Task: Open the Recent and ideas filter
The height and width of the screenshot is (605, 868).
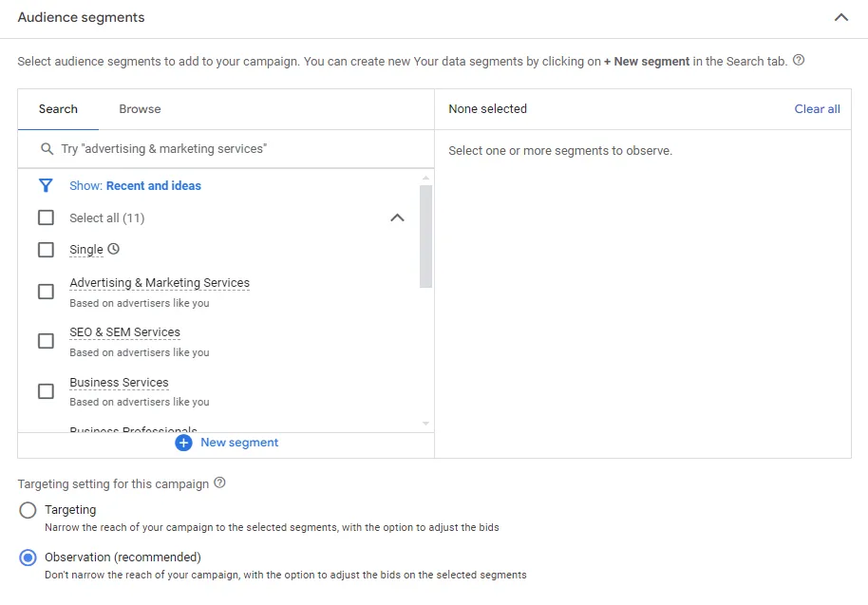Action: tap(153, 186)
